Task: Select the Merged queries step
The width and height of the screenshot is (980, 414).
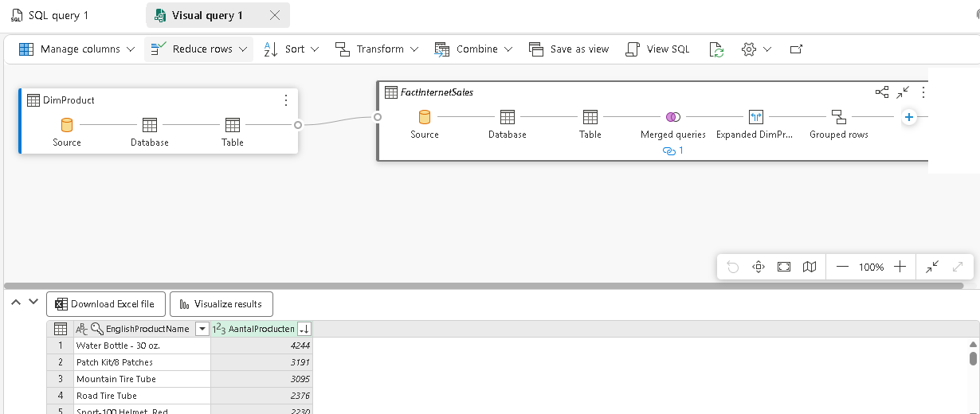Action: 673,124
